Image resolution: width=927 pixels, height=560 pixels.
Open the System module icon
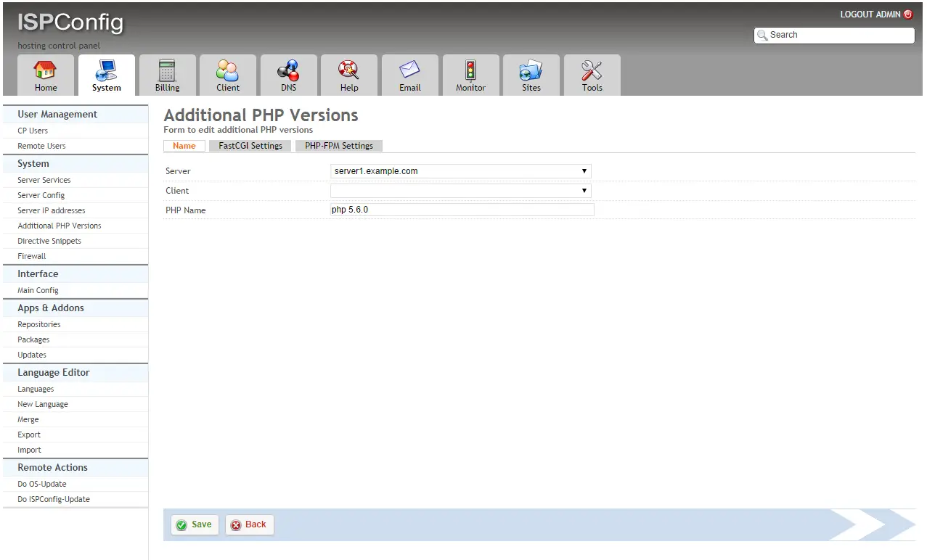point(106,70)
